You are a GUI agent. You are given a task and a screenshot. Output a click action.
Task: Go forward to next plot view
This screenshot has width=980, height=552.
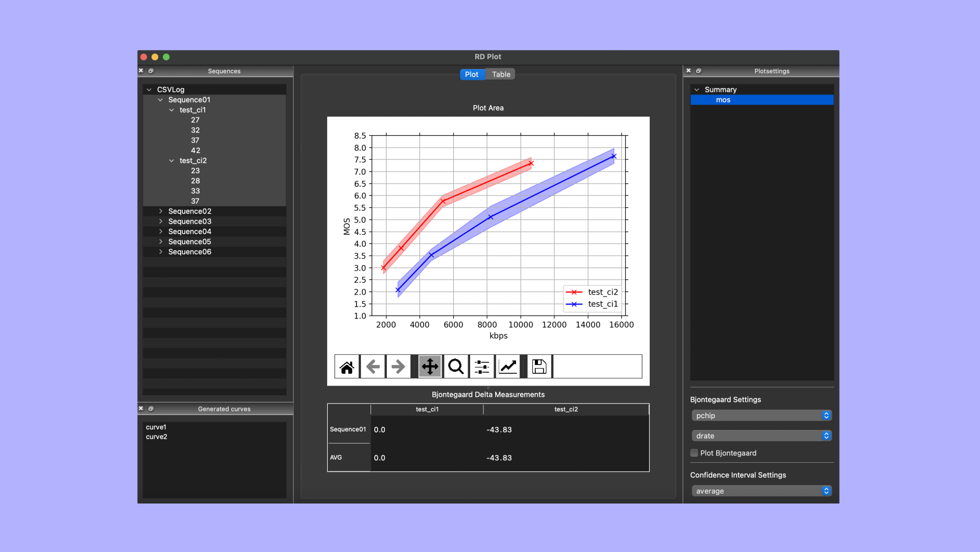pyautogui.click(x=398, y=367)
